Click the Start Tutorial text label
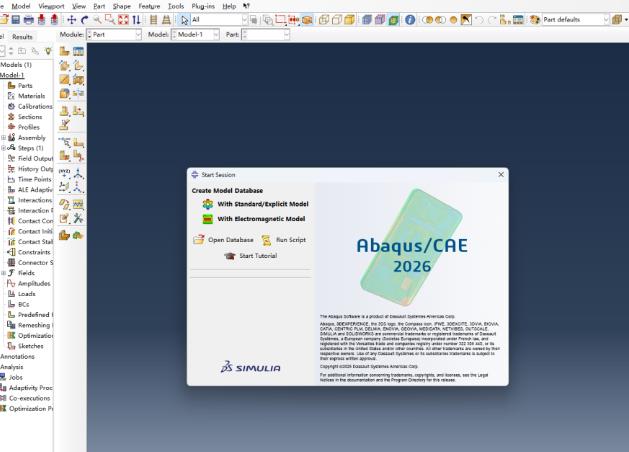629x452 pixels. coord(258,256)
